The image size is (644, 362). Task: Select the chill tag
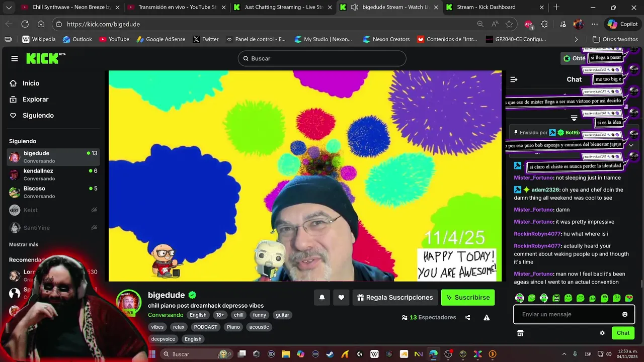tap(238, 315)
